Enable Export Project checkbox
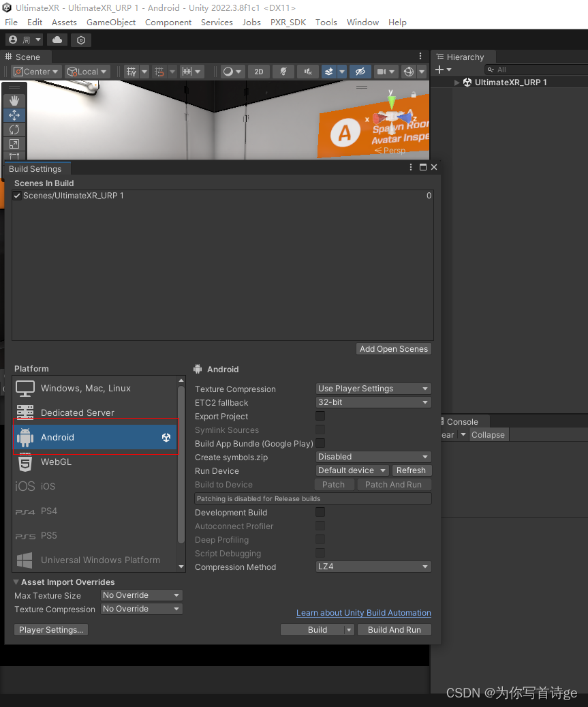Image resolution: width=588 pixels, height=707 pixels. pyautogui.click(x=320, y=416)
